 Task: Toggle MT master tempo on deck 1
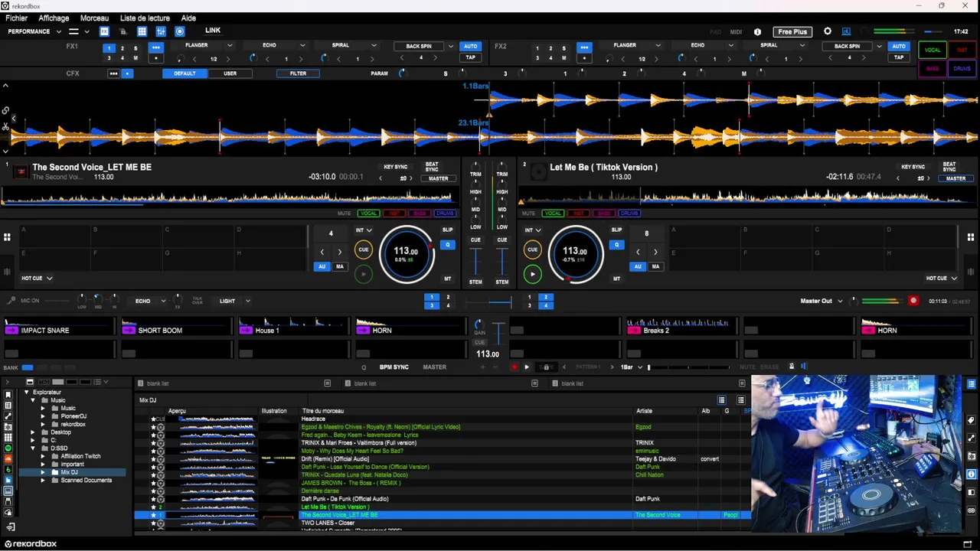447,279
